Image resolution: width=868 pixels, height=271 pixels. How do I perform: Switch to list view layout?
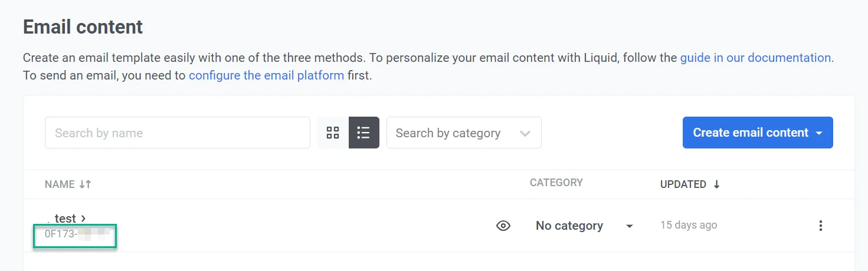click(x=363, y=133)
